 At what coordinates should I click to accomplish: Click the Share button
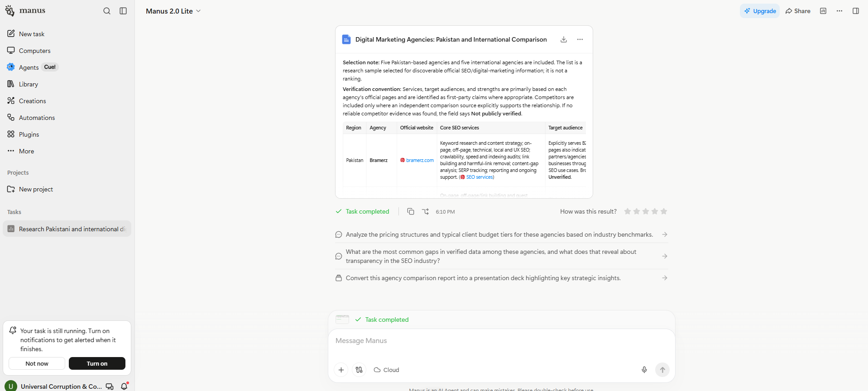[x=798, y=11]
